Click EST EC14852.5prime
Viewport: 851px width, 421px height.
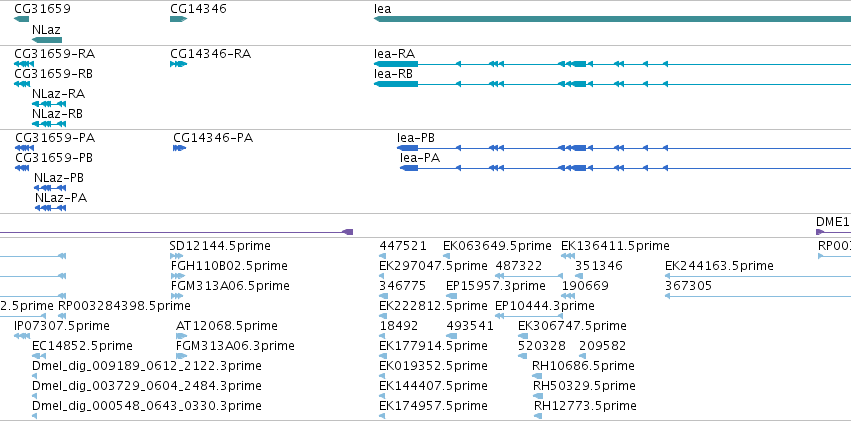[x=82, y=346]
